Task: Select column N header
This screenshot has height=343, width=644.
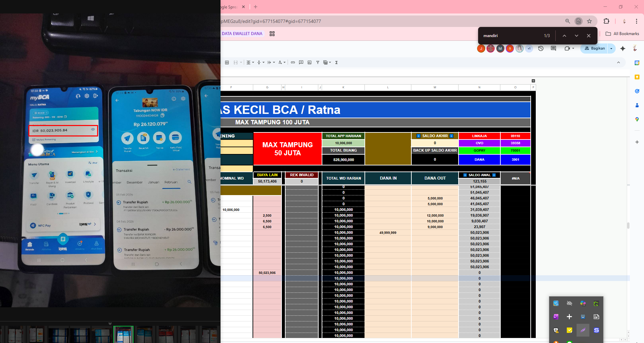Action: pyautogui.click(x=479, y=88)
